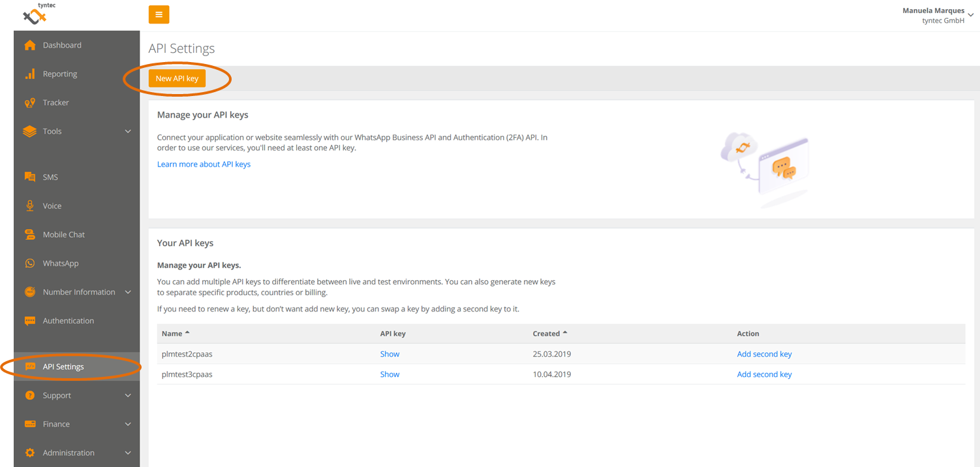The height and width of the screenshot is (467, 980).
Task: Click the SMS chat bubbles icon
Action: click(30, 177)
